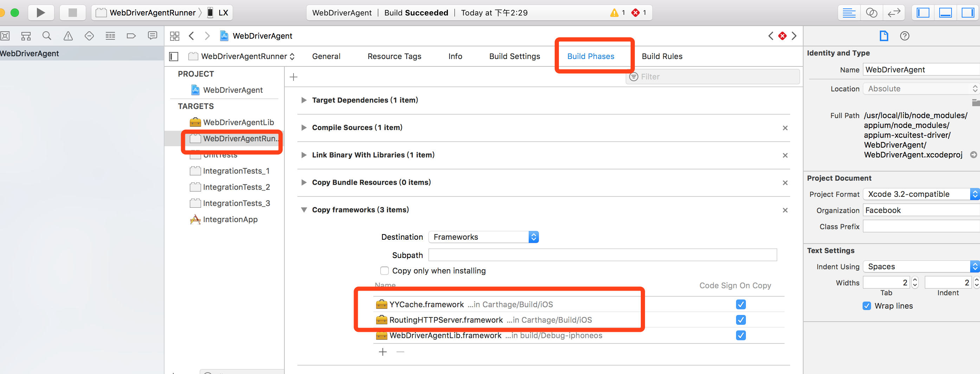Click the Subpath text field
980x374 pixels.
[602, 255]
